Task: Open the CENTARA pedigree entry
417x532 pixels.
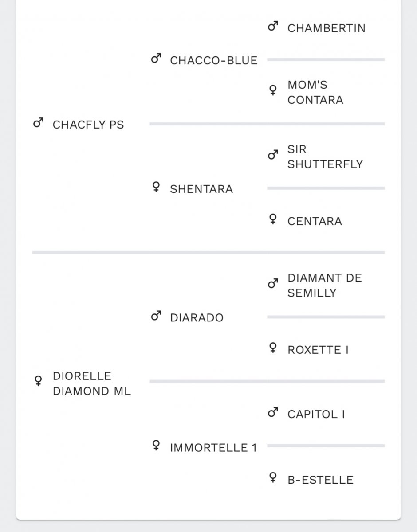Action: tap(315, 221)
